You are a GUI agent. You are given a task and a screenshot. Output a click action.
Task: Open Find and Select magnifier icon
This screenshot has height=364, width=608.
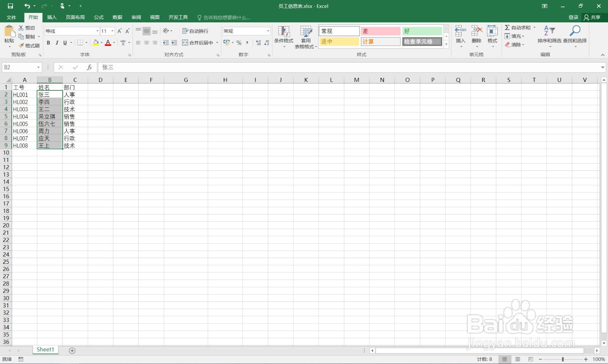click(x=575, y=31)
